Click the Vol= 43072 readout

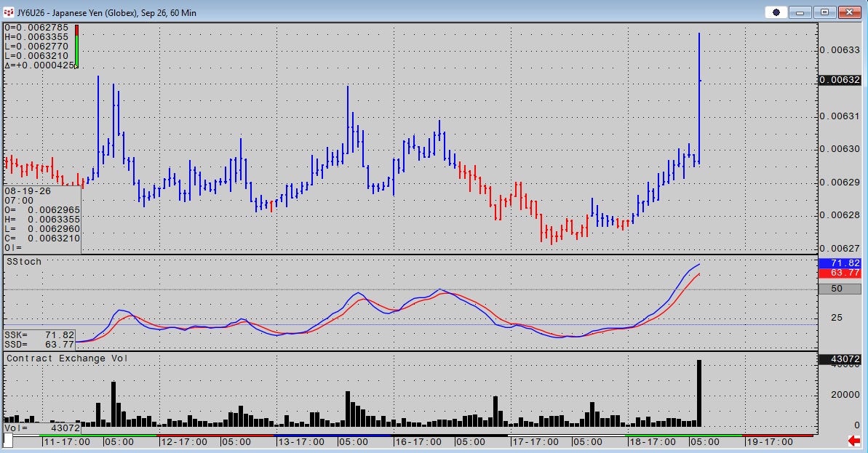42,428
